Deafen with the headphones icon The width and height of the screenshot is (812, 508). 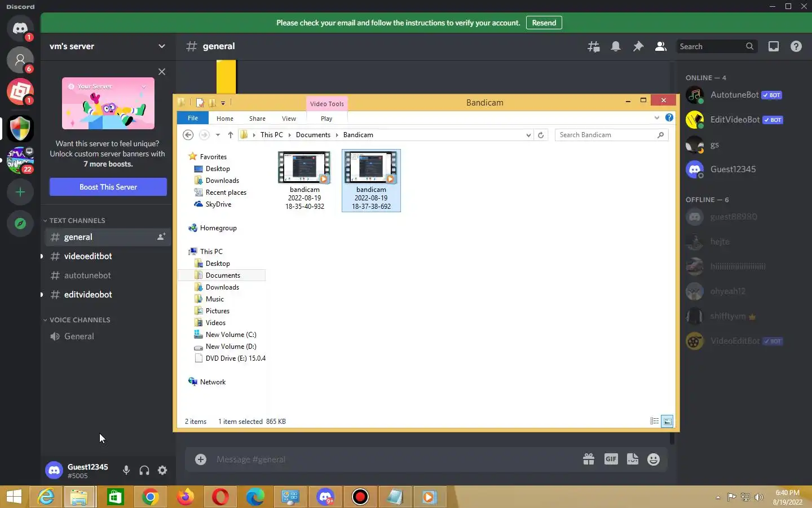click(144, 470)
